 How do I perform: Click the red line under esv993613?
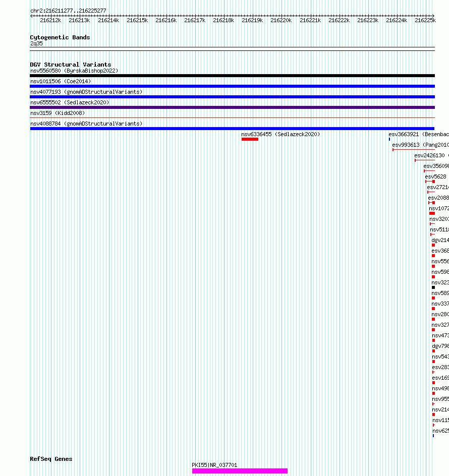414,150
